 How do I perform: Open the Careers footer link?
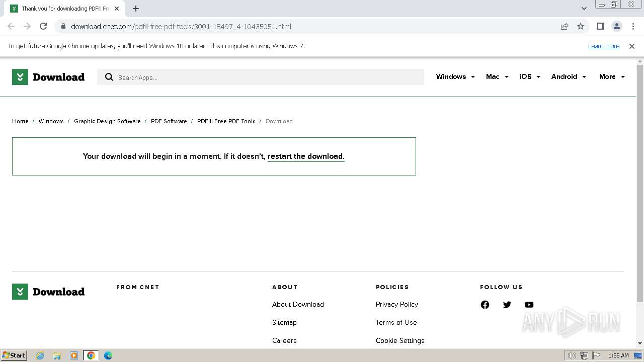click(284, 340)
